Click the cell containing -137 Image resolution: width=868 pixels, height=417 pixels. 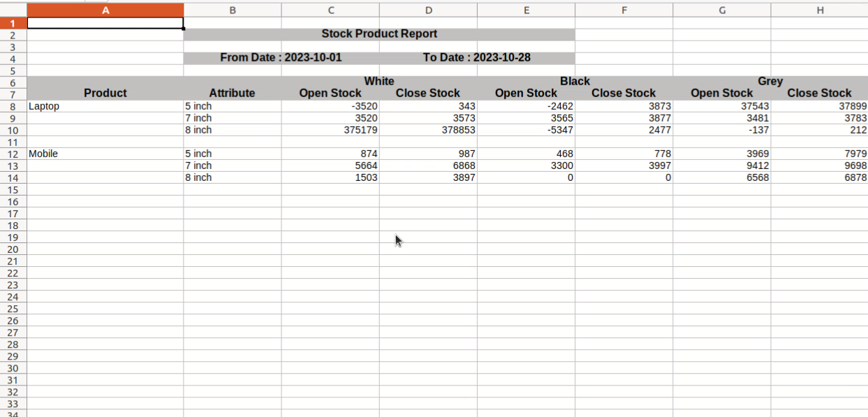[x=721, y=130]
